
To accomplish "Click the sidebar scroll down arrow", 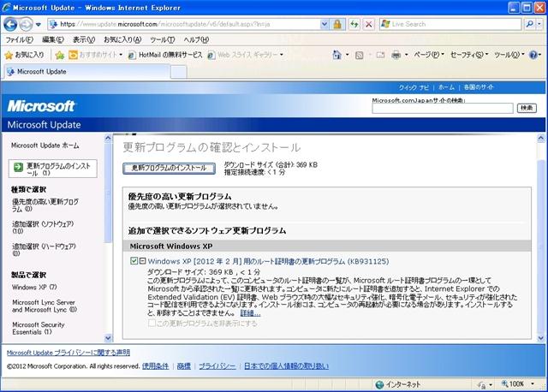I will click(108, 338).
